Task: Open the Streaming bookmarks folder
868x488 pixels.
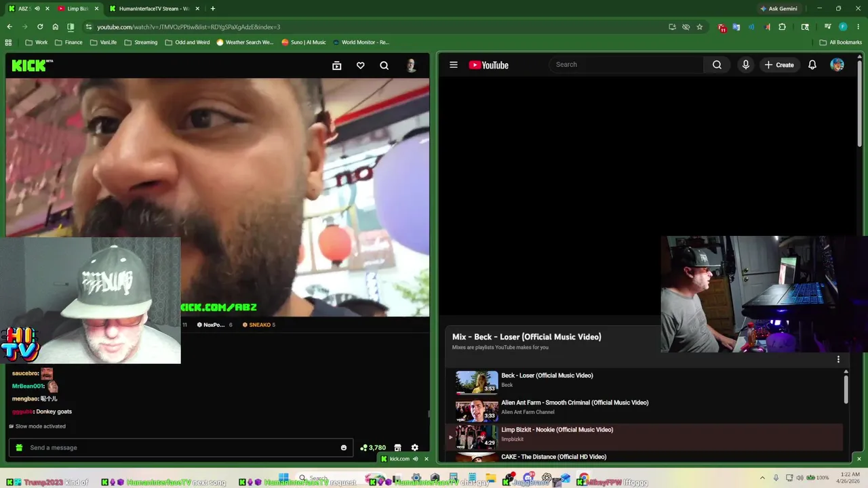Action: (x=140, y=42)
